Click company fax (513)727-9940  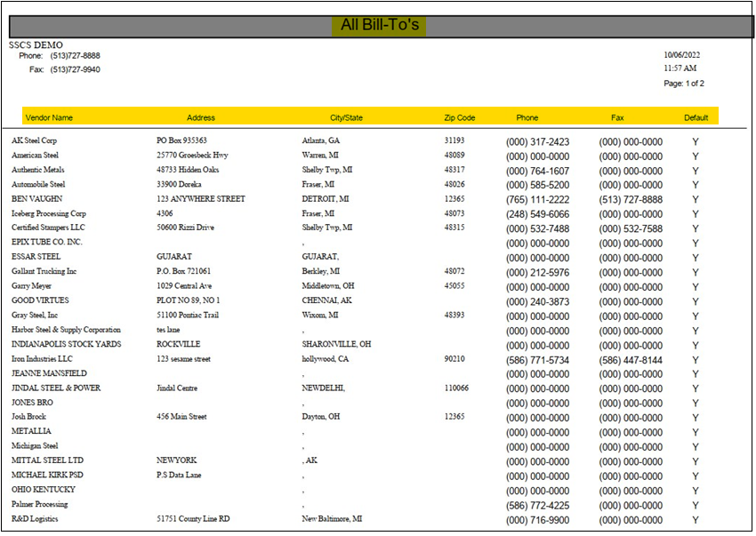tap(76, 69)
